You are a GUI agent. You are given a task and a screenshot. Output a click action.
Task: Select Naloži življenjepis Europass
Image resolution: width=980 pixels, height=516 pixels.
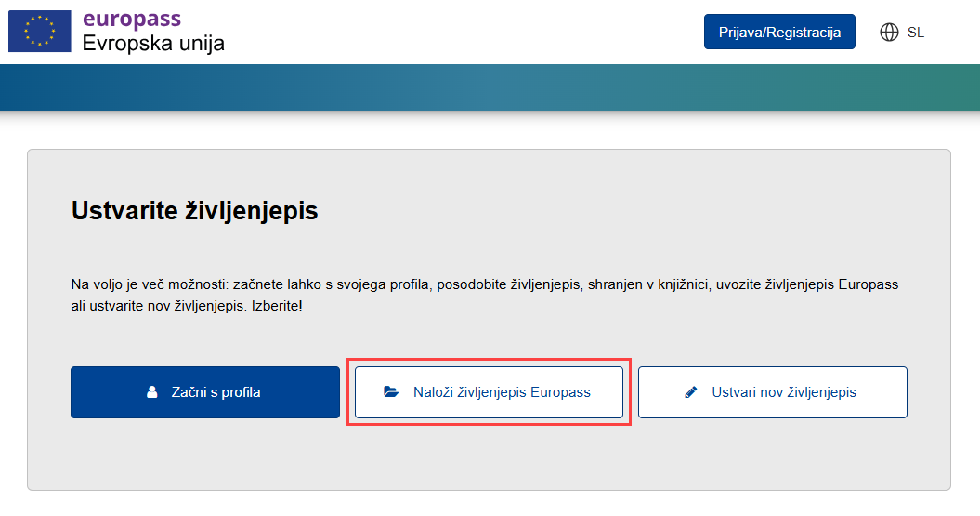(x=489, y=392)
